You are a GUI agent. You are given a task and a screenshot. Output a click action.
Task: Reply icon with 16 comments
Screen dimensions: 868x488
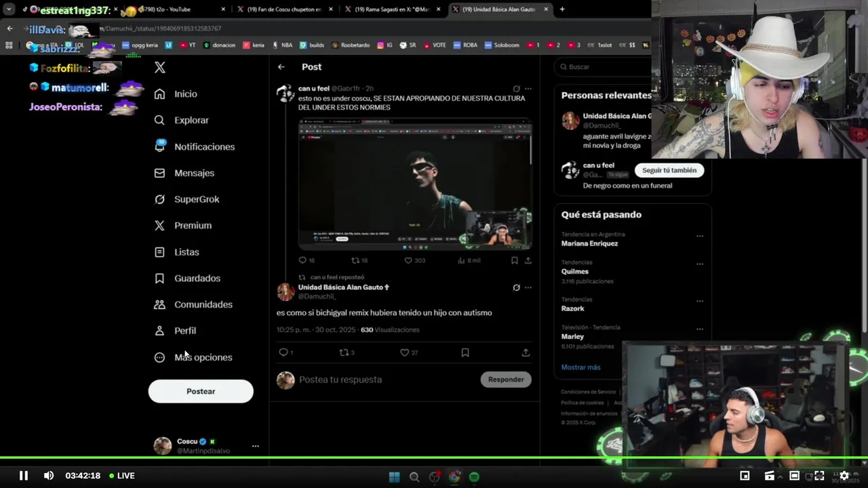[x=302, y=260]
